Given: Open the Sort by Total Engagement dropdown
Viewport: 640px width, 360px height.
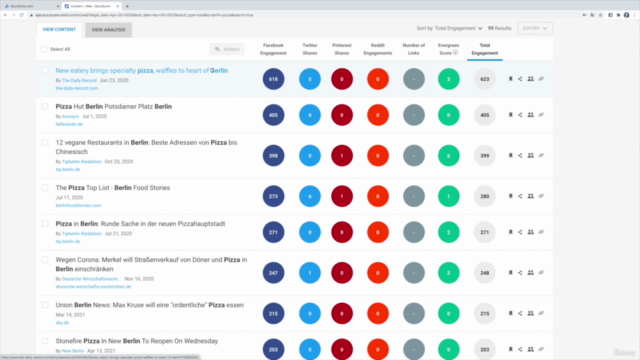Looking at the screenshot, I should pos(449,28).
